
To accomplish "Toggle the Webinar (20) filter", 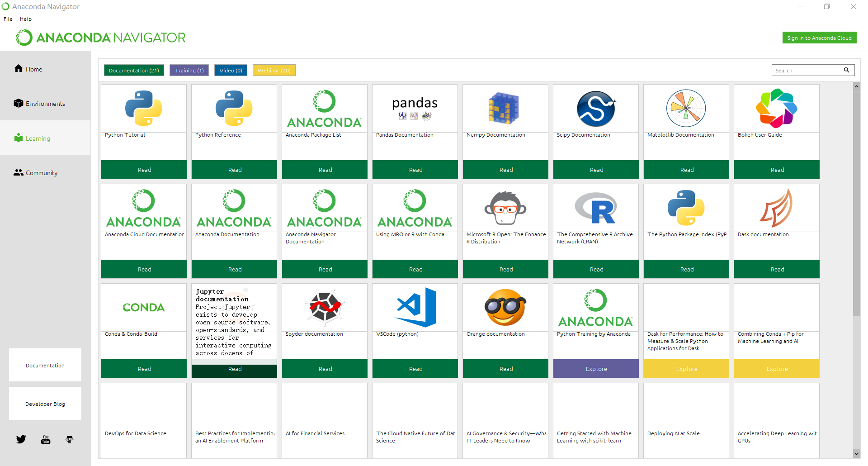I will tap(274, 70).
